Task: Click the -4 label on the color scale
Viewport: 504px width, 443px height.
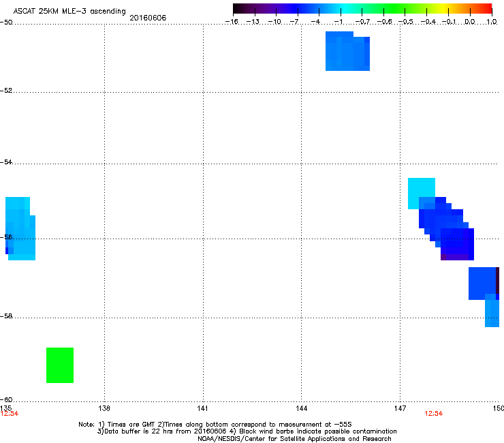Action: coord(315,22)
